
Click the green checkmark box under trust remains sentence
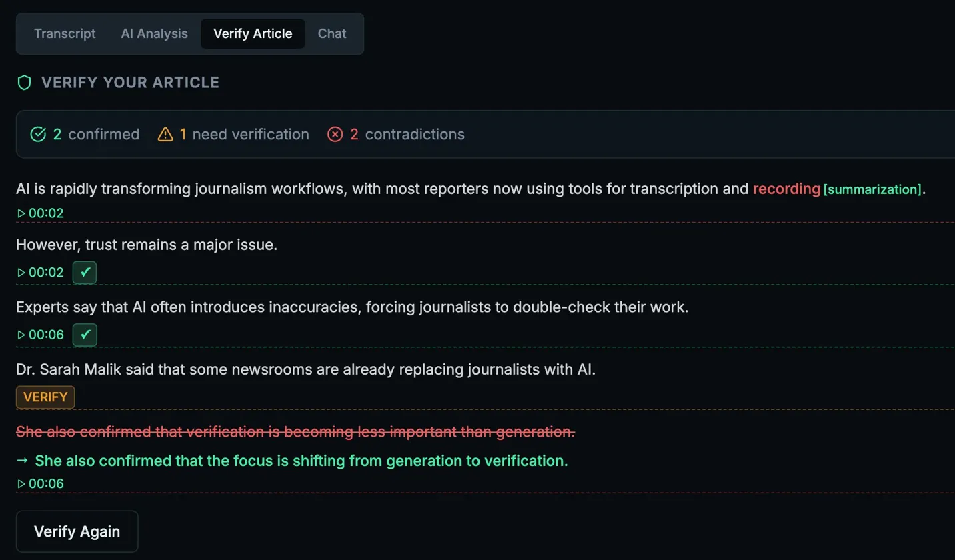[85, 272]
